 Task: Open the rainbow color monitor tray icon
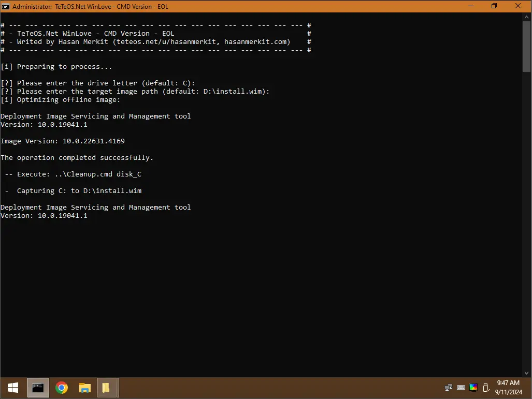pos(473,387)
